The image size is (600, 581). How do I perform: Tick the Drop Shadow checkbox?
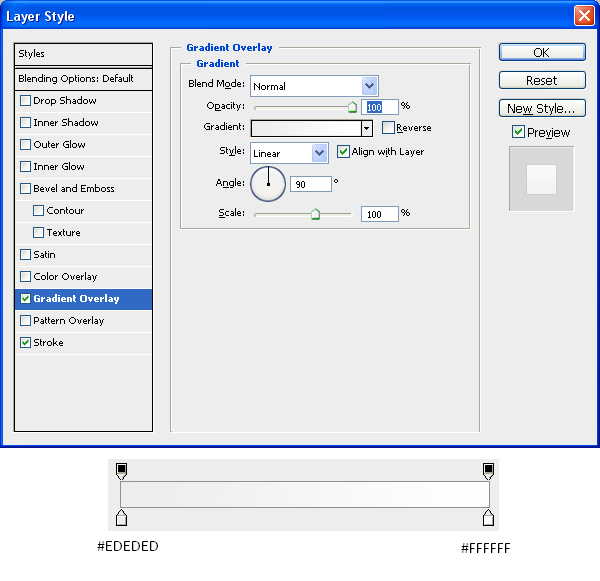25,101
